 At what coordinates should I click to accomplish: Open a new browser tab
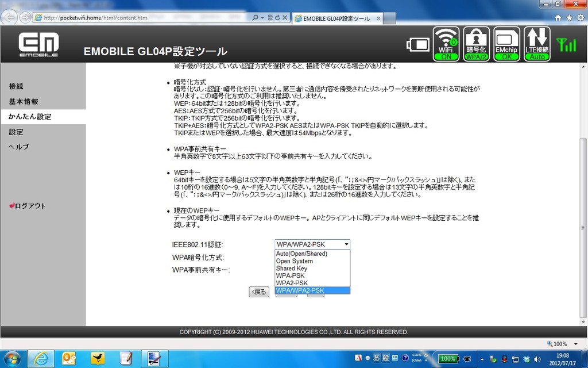pos(390,18)
